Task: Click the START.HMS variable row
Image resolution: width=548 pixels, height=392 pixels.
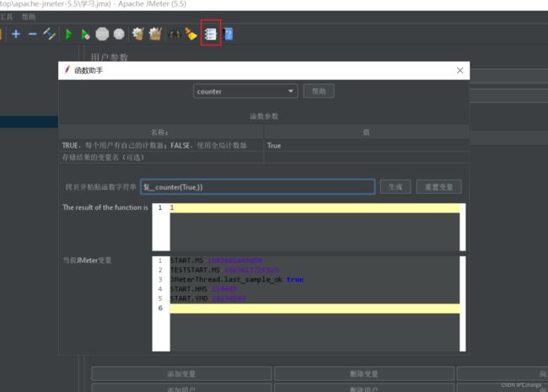Action: [x=314, y=289]
